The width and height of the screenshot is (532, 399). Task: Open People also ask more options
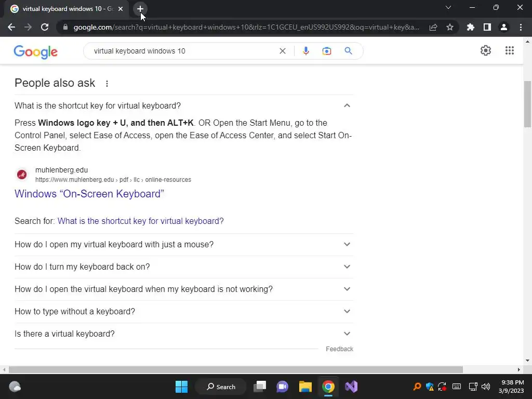[107, 84]
